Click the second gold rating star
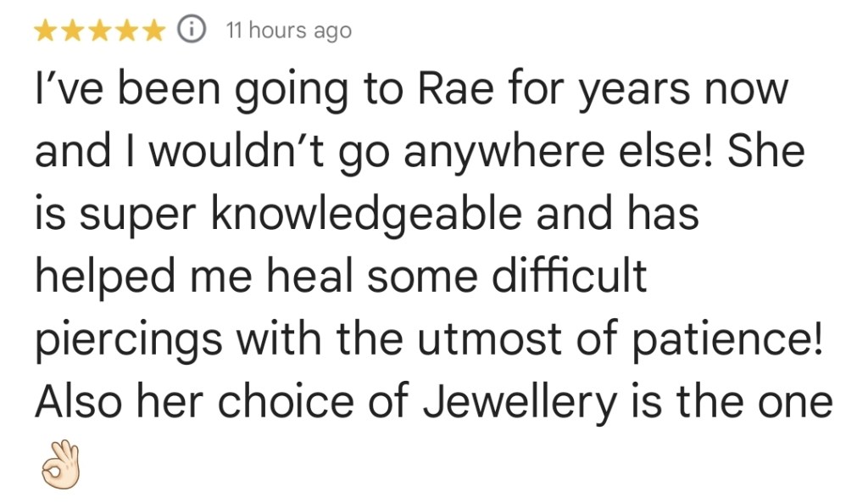The height and width of the screenshot is (503, 868). [73, 31]
